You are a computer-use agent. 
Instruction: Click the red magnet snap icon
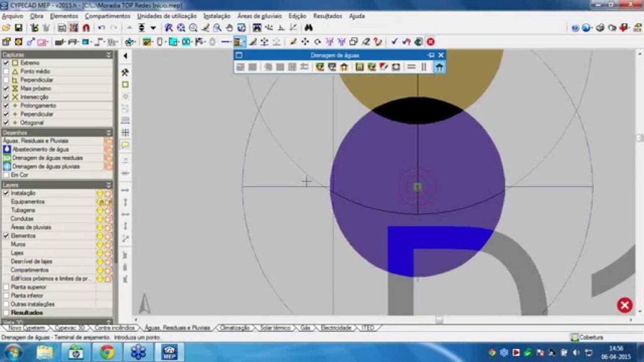coord(86,28)
